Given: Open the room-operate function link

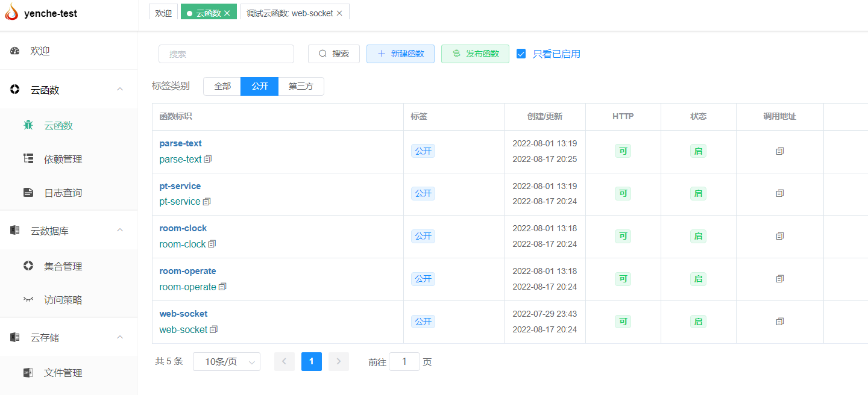Looking at the screenshot, I should (x=187, y=270).
